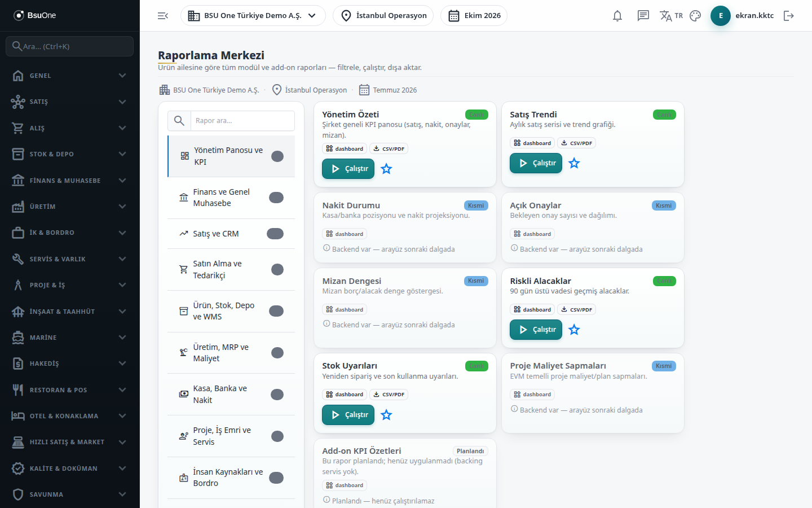The image size is (812, 508).
Task: Open the notifications bell icon
Action: coord(617,16)
